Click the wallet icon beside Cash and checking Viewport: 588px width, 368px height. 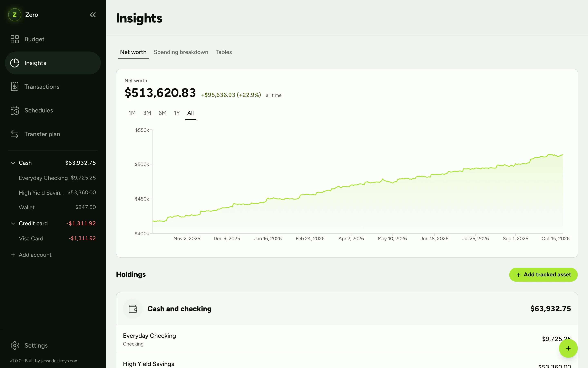click(133, 309)
